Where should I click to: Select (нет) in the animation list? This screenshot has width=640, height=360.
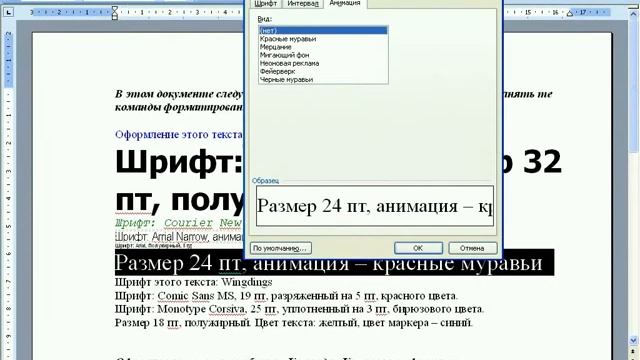[x=323, y=31]
